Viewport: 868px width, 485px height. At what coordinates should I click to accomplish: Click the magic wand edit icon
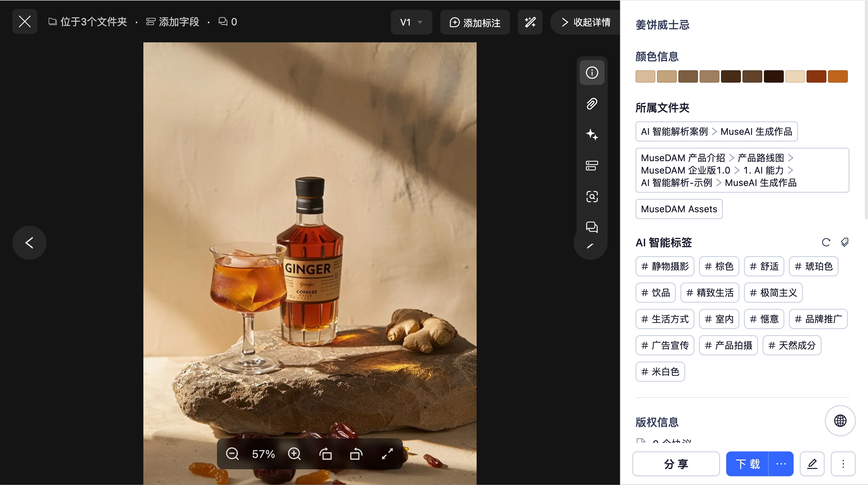[530, 22]
